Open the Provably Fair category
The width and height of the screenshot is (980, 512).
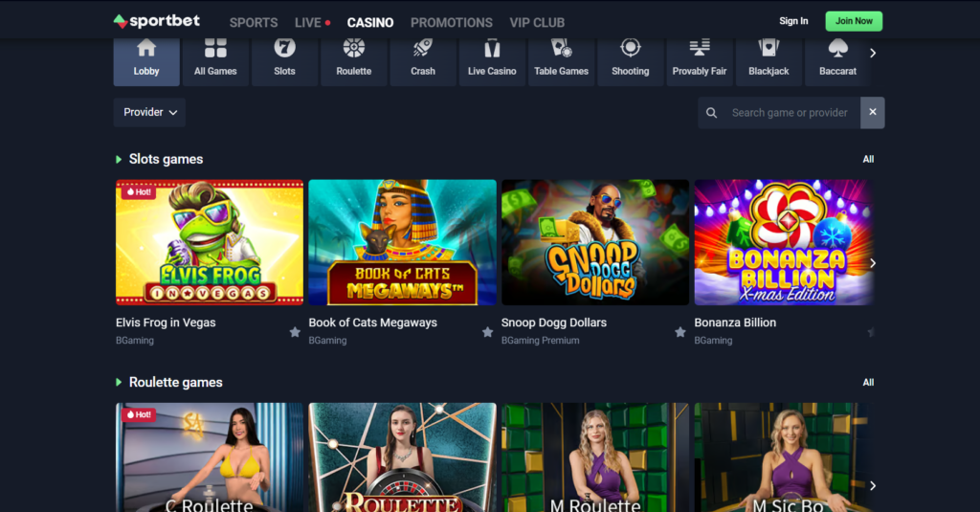(700, 61)
